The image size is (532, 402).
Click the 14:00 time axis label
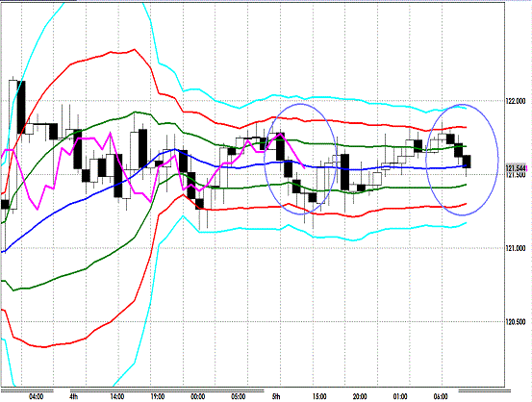116,396
